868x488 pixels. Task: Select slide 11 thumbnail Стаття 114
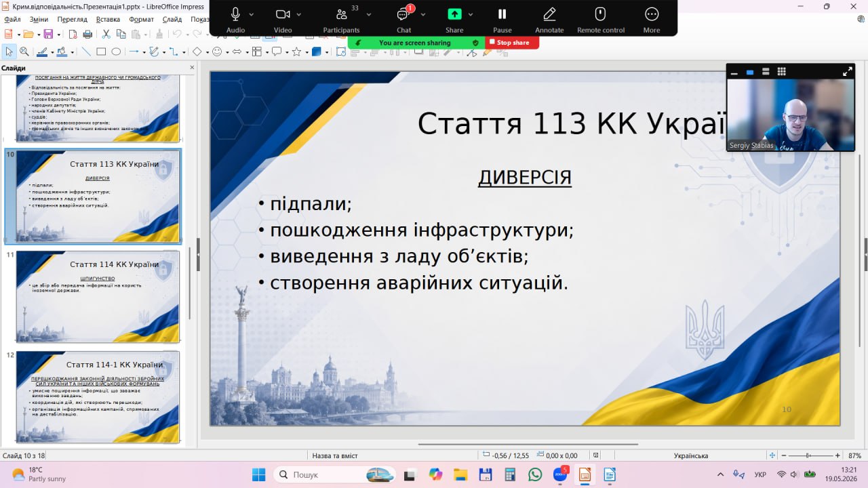click(98, 296)
